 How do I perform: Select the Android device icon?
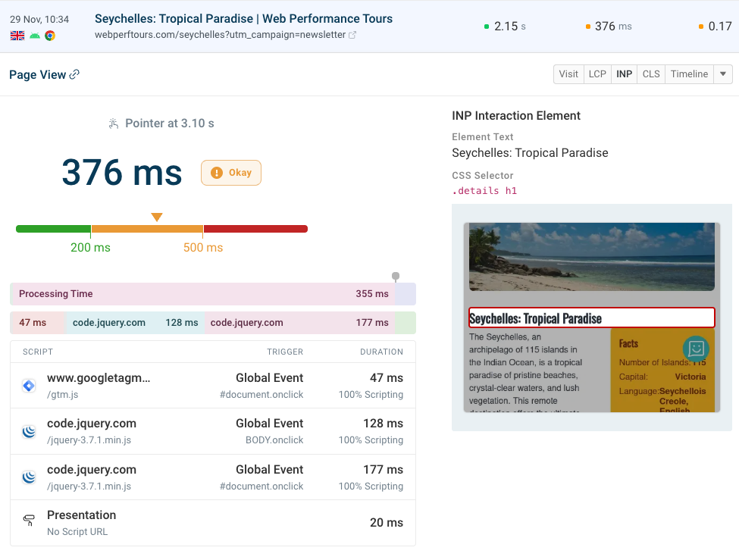coord(34,36)
